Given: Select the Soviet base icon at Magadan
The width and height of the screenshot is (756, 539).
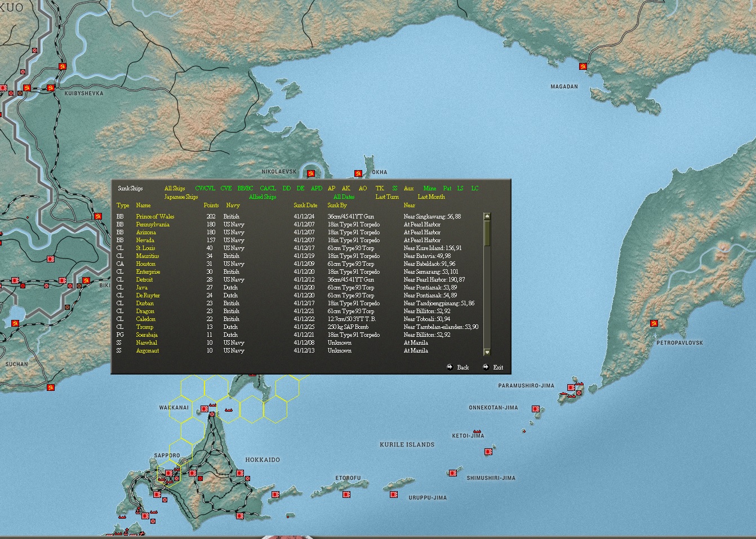Looking at the screenshot, I should pyautogui.click(x=583, y=66).
